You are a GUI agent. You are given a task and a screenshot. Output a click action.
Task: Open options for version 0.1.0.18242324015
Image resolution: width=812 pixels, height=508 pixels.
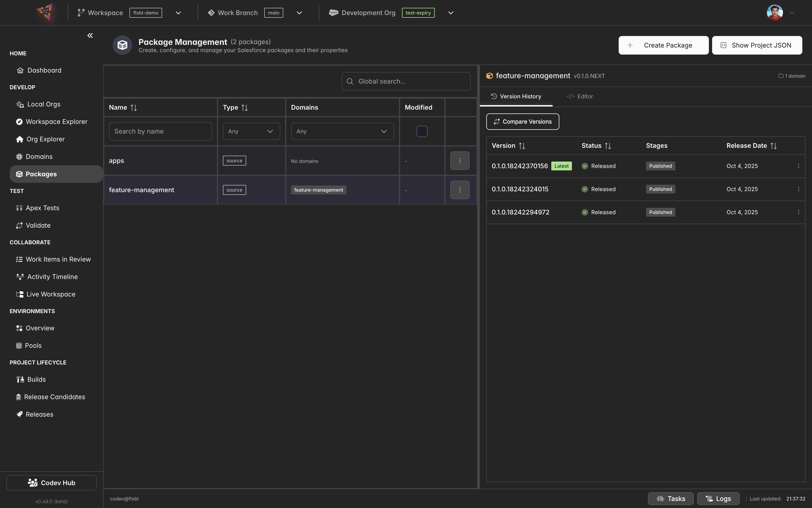coord(799,189)
